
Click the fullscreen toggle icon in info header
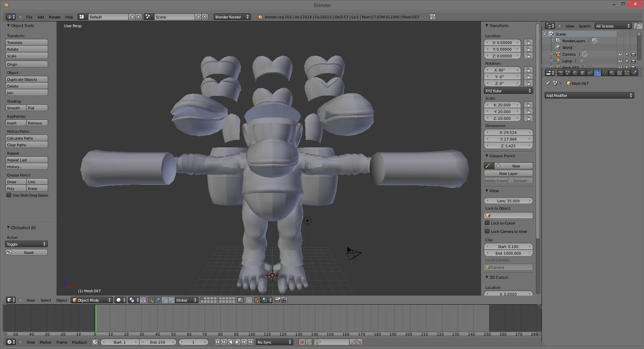pos(433,17)
